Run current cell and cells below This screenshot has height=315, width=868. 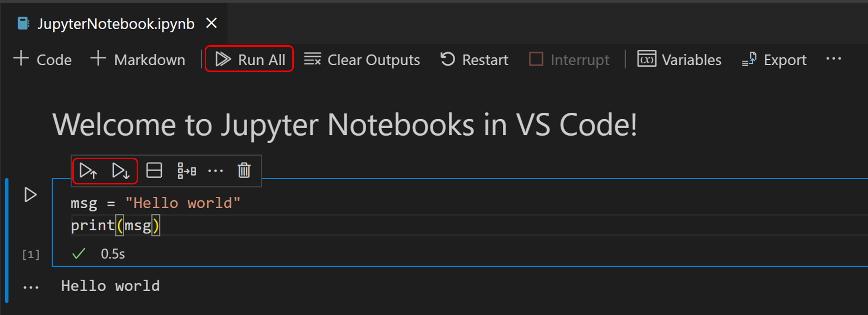[120, 171]
